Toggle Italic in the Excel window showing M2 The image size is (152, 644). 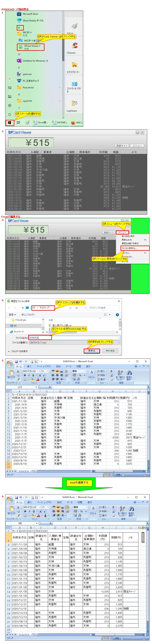pyautogui.click(x=29, y=511)
